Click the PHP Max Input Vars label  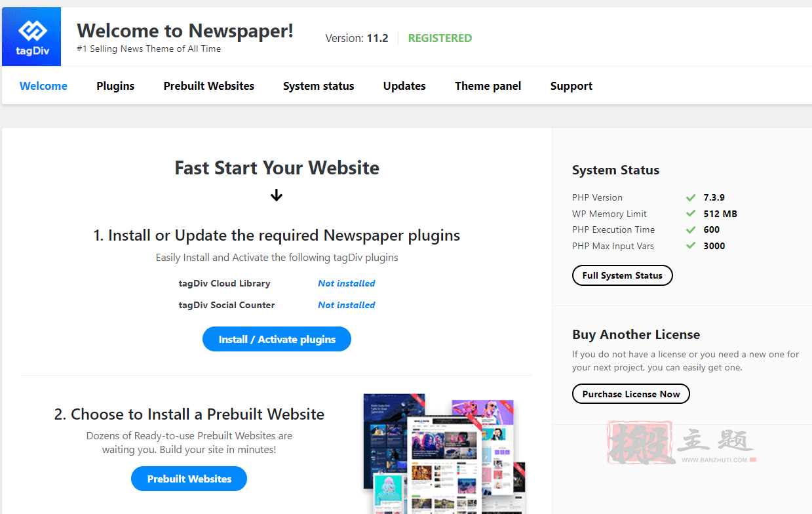(x=613, y=246)
